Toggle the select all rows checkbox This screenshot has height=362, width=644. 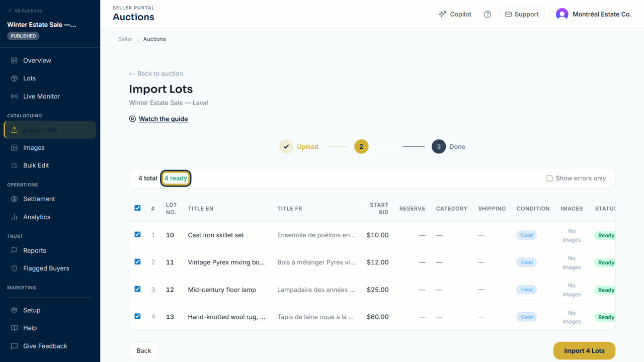(137, 208)
